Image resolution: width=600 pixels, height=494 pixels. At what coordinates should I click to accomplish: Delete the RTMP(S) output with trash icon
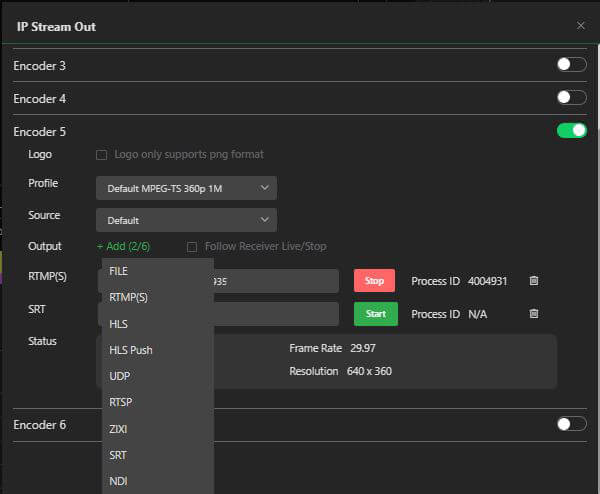tap(533, 281)
